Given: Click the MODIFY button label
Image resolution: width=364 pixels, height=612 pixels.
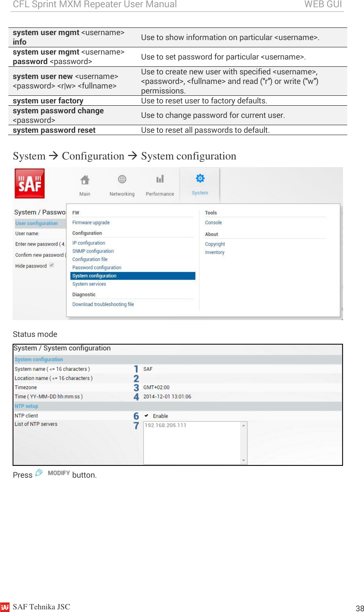Looking at the screenshot, I should pos(59,473).
